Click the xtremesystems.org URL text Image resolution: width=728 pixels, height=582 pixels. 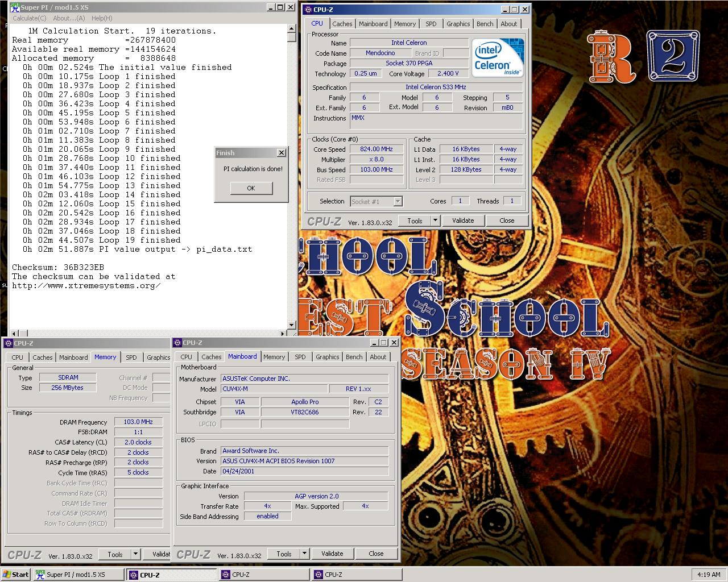86,285
